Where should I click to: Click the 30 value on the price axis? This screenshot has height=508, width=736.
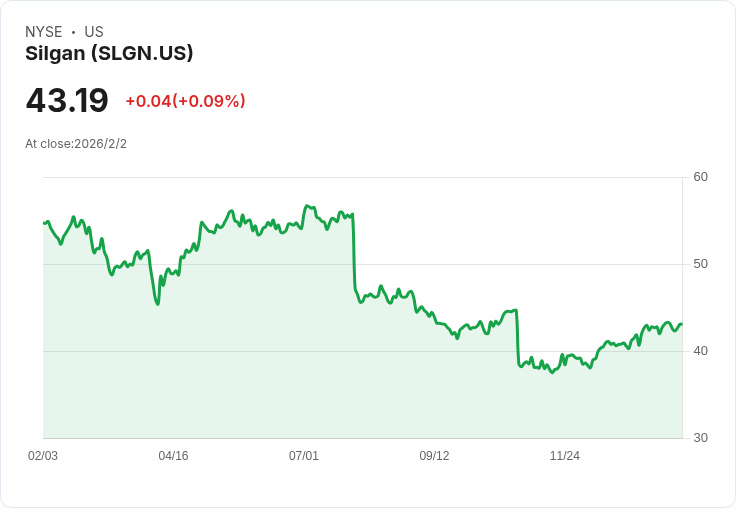701,438
